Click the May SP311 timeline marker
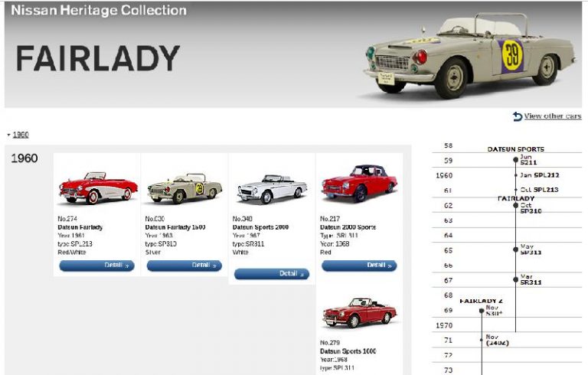Image resolution: width=588 pixels, height=375 pixels. [x=516, y=249]
